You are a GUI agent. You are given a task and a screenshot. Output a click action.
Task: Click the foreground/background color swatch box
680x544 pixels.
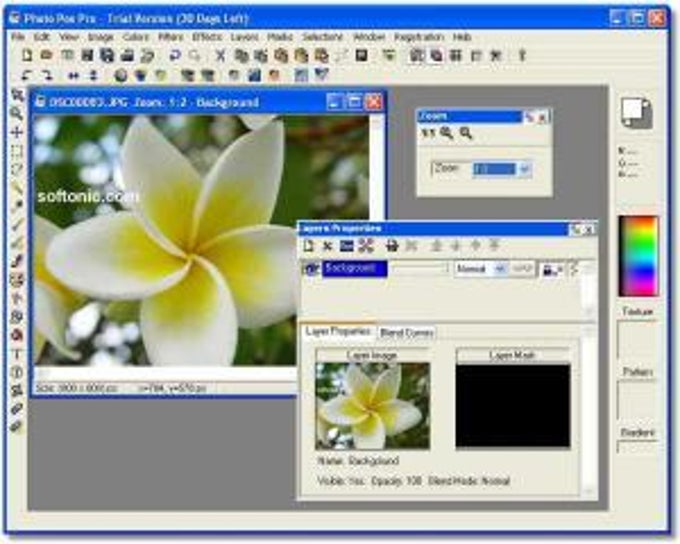[x=636, y=112]
